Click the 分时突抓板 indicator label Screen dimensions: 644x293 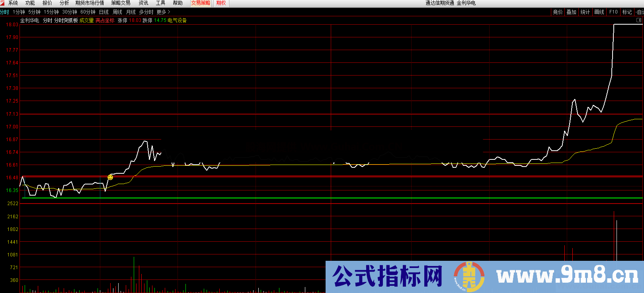66,21
